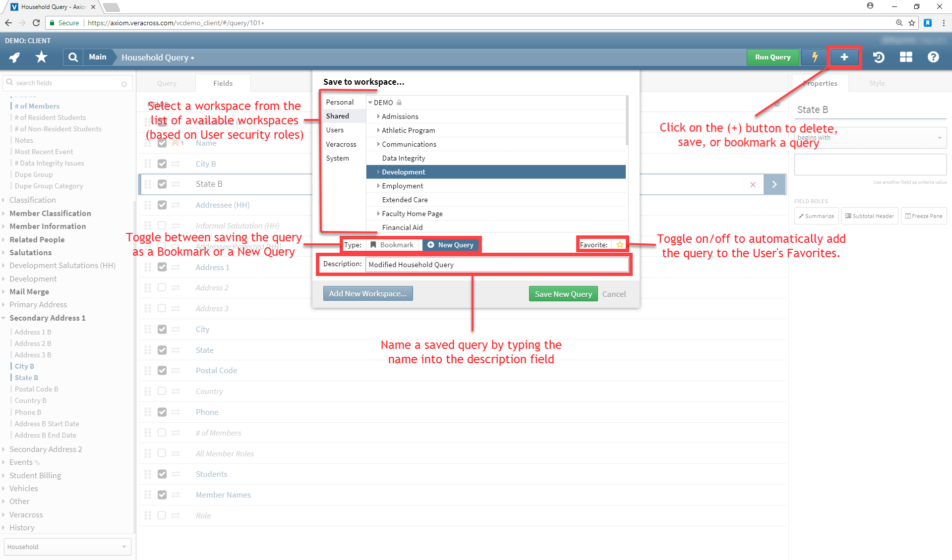The image size is (952, 560).
Task: Click the Save New Query button
Action: point(563,294)
